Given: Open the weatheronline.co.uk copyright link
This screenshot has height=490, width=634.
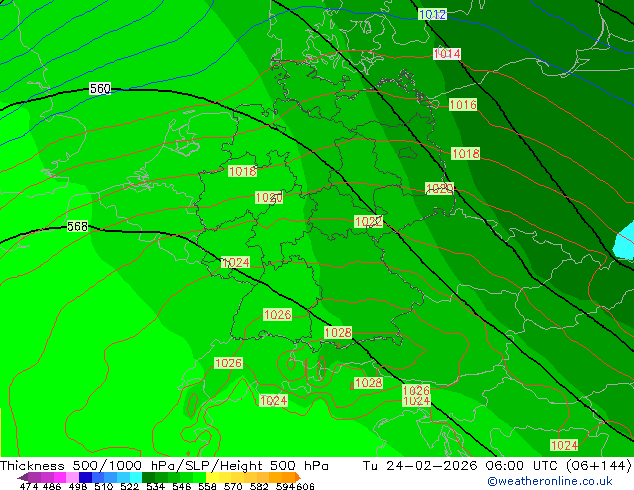Looking at the screenshot, I should (x=550, y=482).
